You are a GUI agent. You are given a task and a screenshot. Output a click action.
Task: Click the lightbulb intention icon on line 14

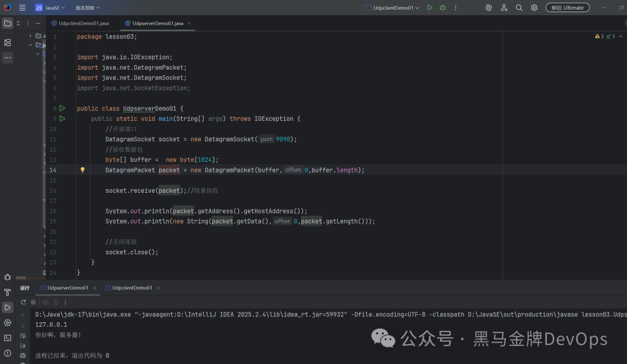click(82, 170)
